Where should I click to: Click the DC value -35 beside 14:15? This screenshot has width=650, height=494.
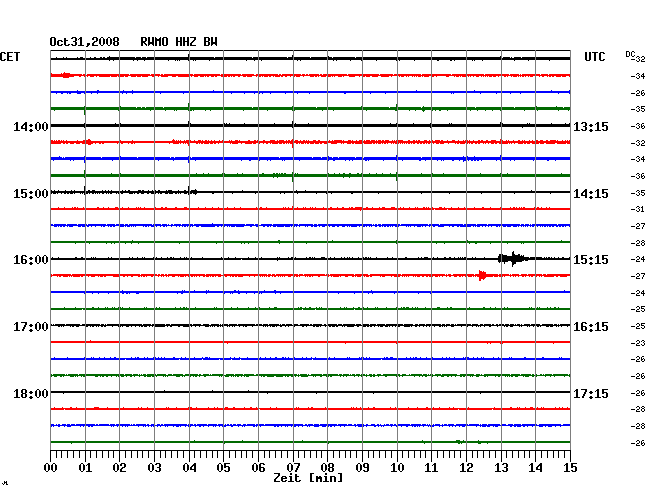(x=638, y=193)
